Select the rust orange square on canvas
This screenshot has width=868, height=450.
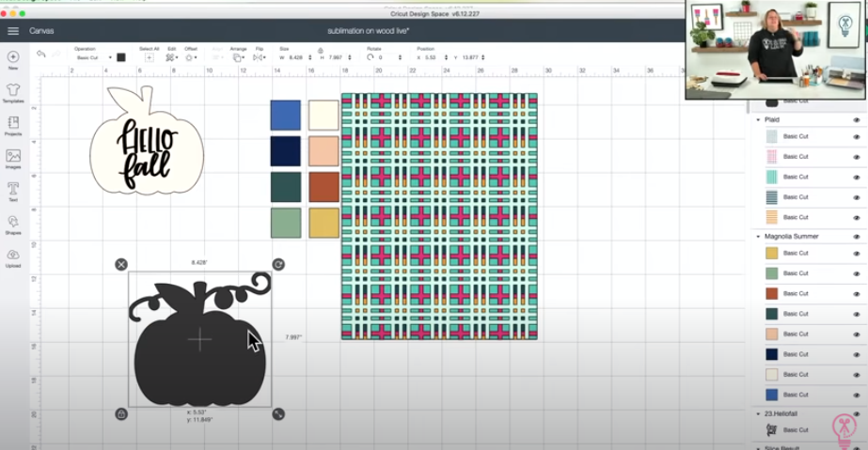click(324, 187)
